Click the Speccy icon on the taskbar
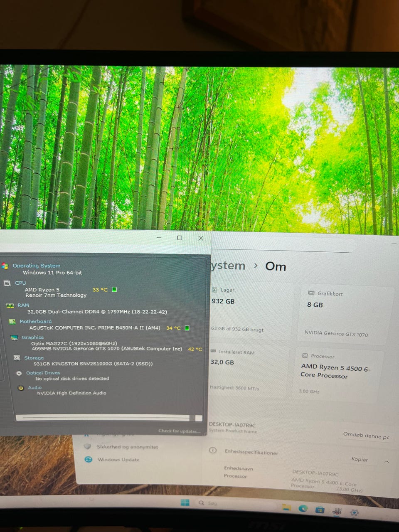The image size is (399, 532). (337, 511)
